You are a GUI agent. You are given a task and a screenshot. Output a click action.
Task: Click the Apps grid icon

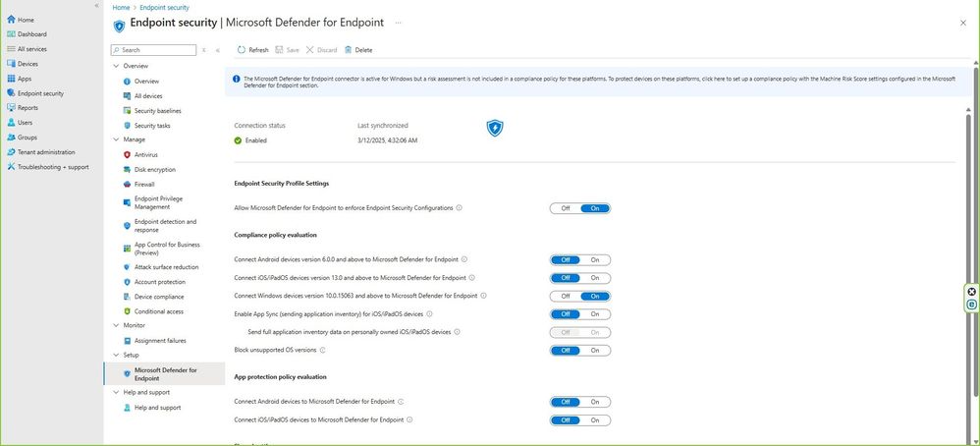click(11, 79)
